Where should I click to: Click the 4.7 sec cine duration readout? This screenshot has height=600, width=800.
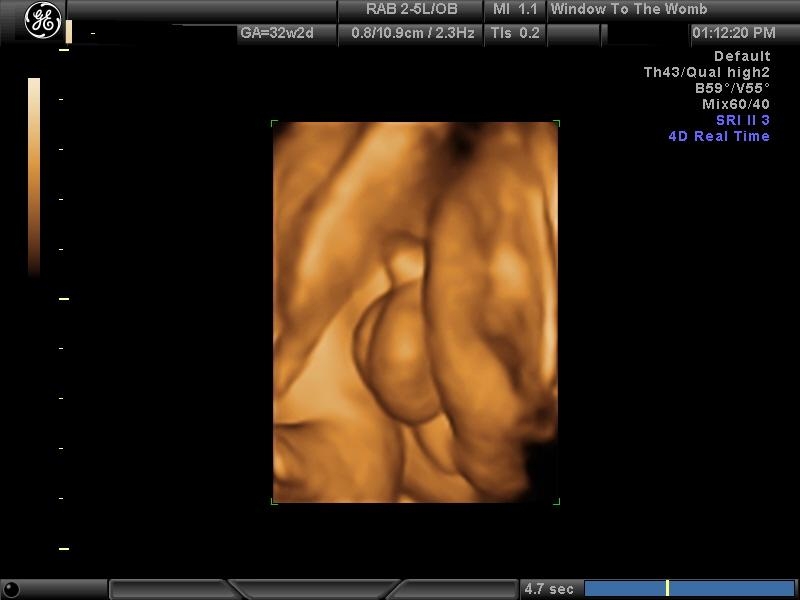pyautogui.click(x=549, y=589)
